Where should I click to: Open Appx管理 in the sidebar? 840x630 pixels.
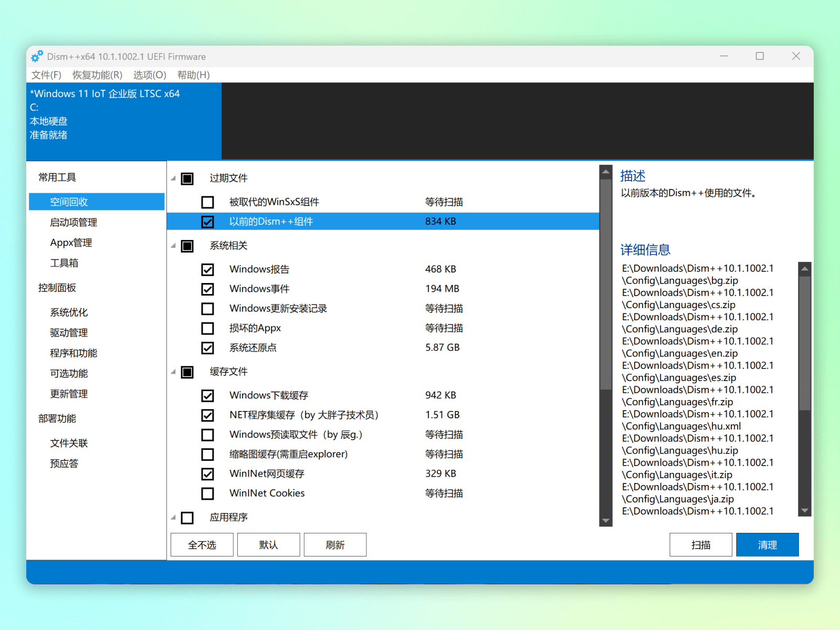pyautogui.click(x=71, y=243)
